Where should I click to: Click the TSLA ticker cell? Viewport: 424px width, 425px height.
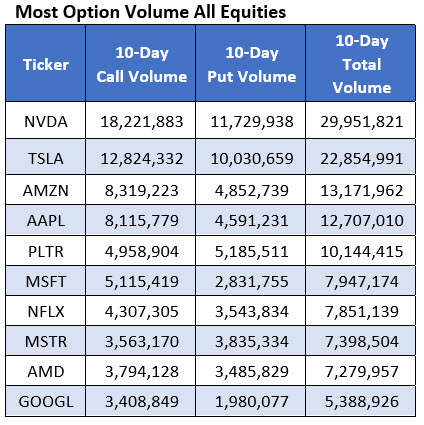(x=46, y=157)
